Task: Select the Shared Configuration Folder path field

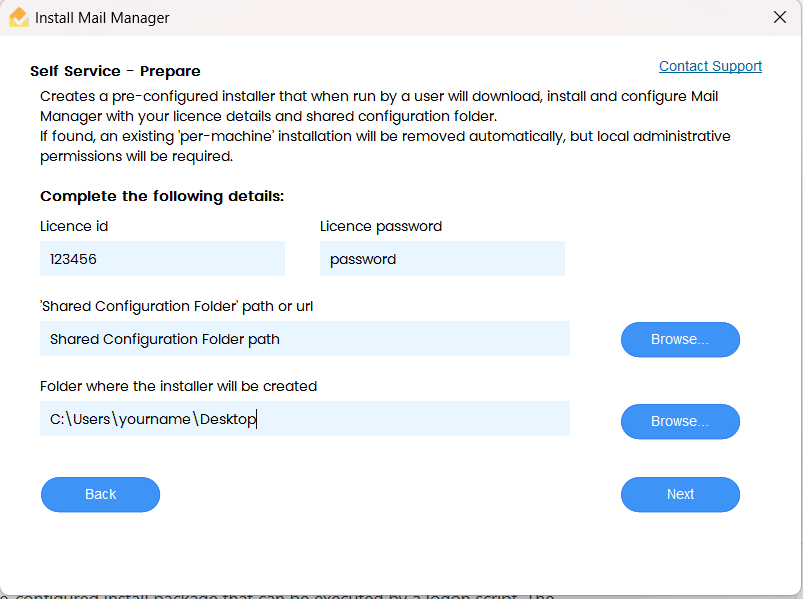Action: tap(305, 339)
